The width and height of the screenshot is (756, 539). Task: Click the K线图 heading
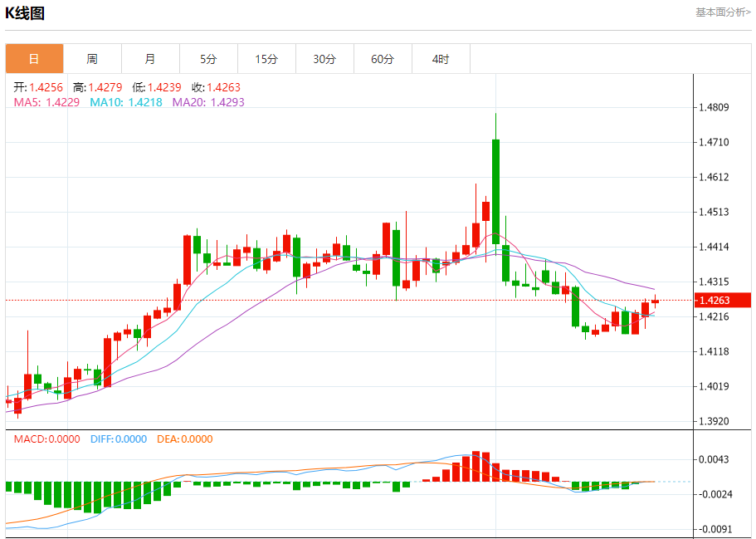pyautogui.click(x=25, y=13)
